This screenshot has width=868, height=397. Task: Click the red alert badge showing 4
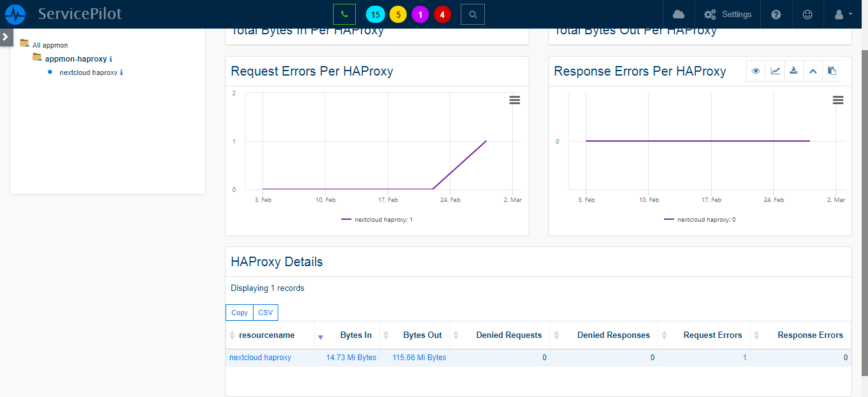pos(442,14)
